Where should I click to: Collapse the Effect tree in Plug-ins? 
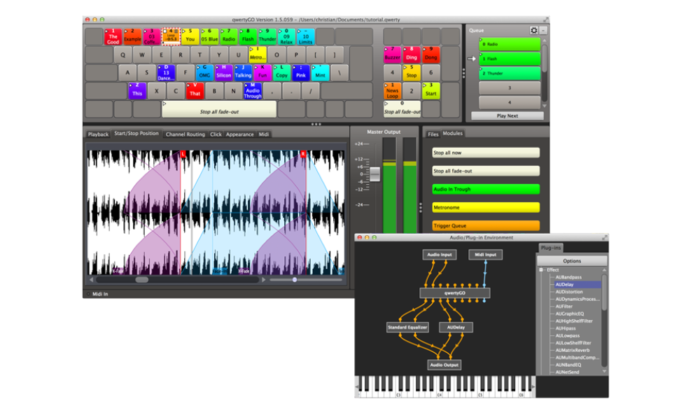[x=541, y=270]
